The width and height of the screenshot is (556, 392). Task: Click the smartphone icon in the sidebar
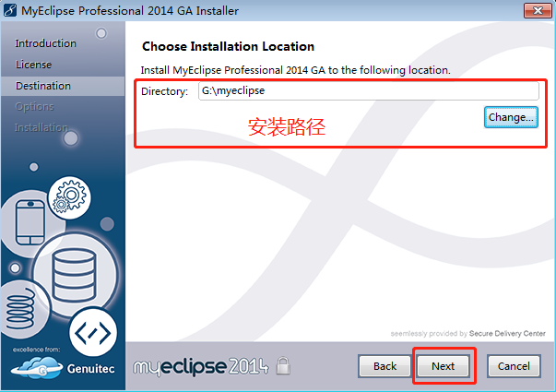[30, 222]
